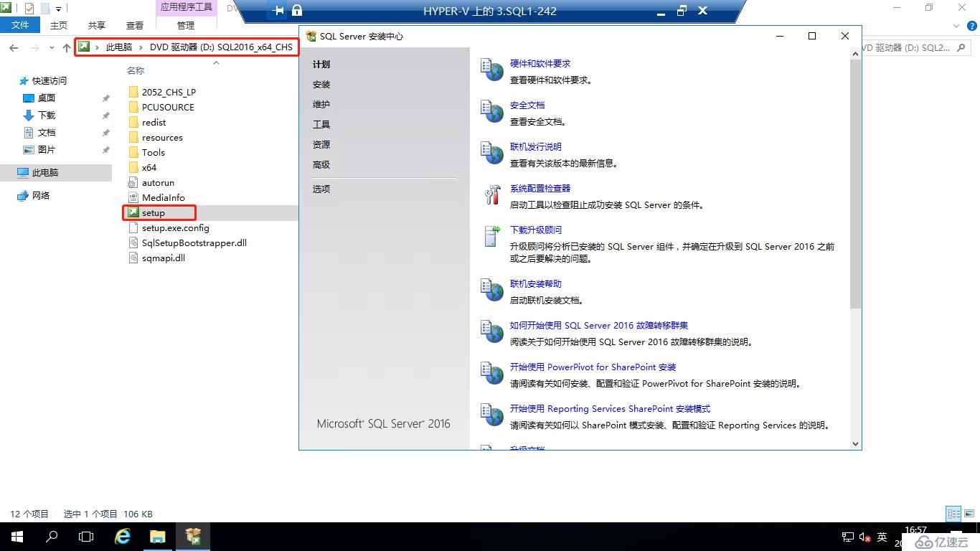Image resolution: width=980 pixels, height=551 pixels.
Task: Open 开始使用 PowerPivot for SharePoint 安装 link
Action: pos(593,367)
